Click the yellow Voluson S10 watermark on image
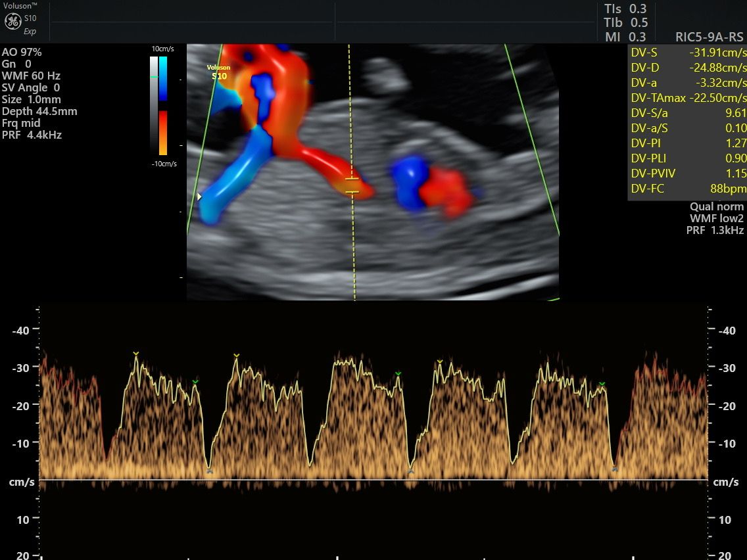Viewport: 747px width, 560px height. 218,72
